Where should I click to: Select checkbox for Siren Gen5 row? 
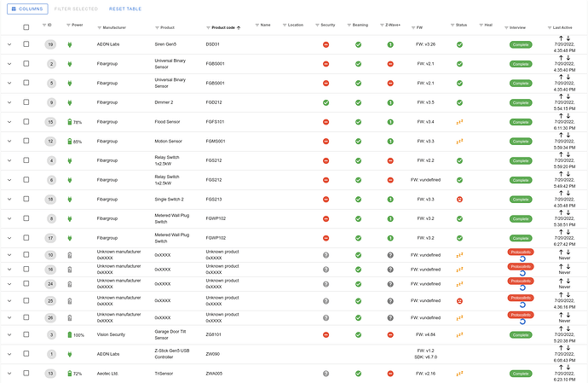26,44
